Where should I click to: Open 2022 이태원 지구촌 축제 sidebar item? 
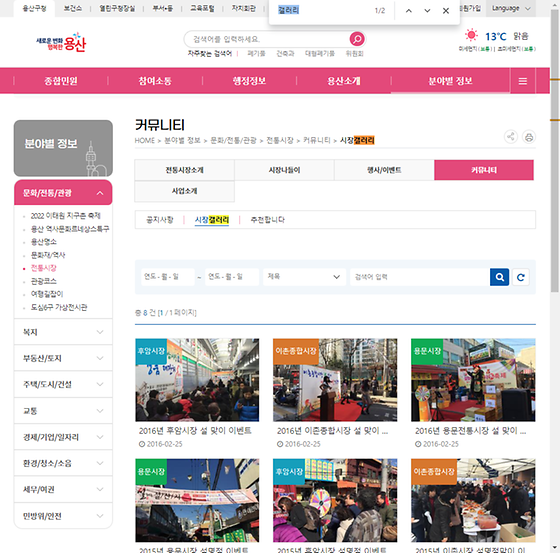(x=65, y=216)
